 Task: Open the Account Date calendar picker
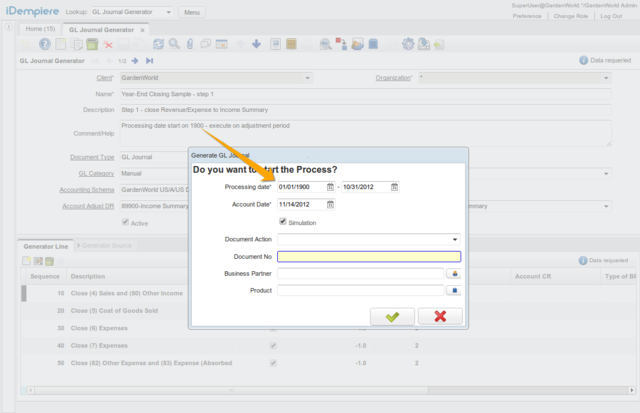pos(330,205)
